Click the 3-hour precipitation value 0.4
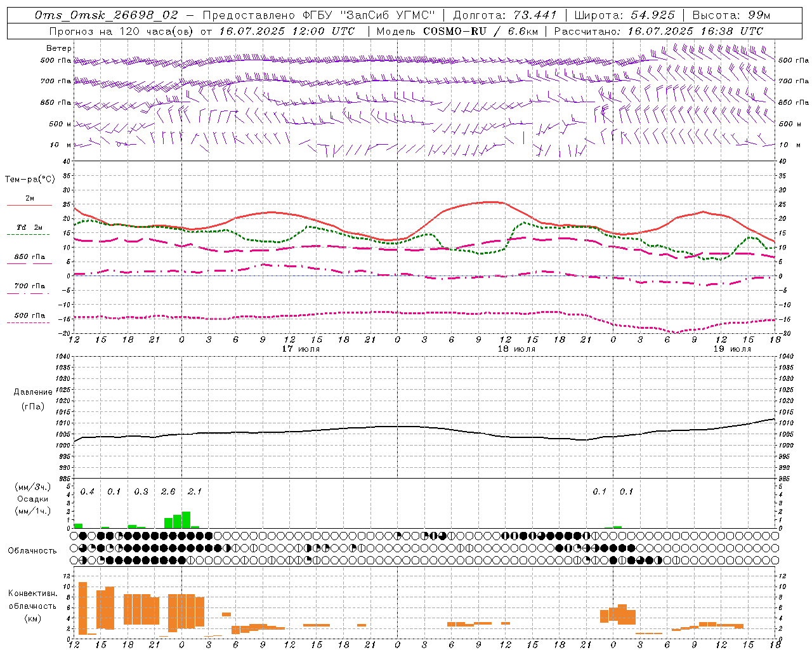This screenshot has height=650, width=812. [88, 492]
